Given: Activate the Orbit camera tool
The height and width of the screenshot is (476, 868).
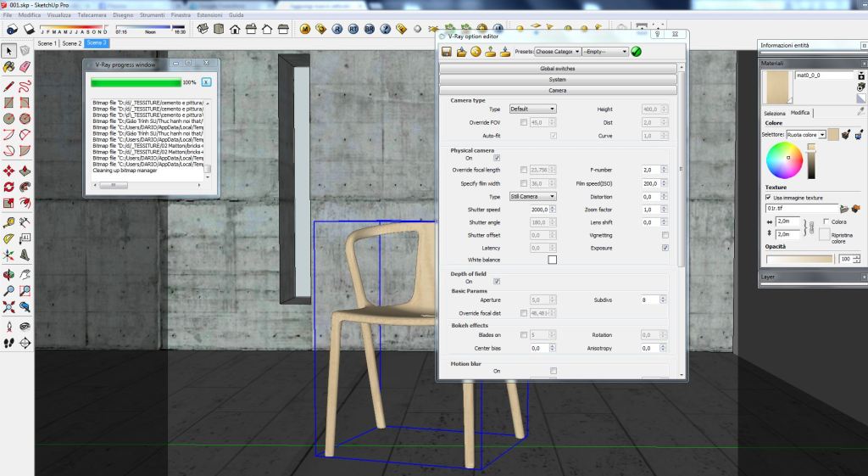Looking at the screenshot, I should (8, 275).
